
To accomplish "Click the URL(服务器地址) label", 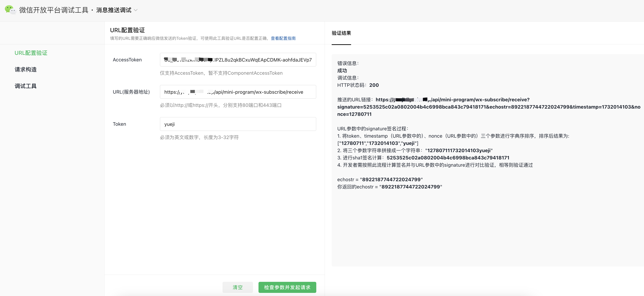I will 131,92.
